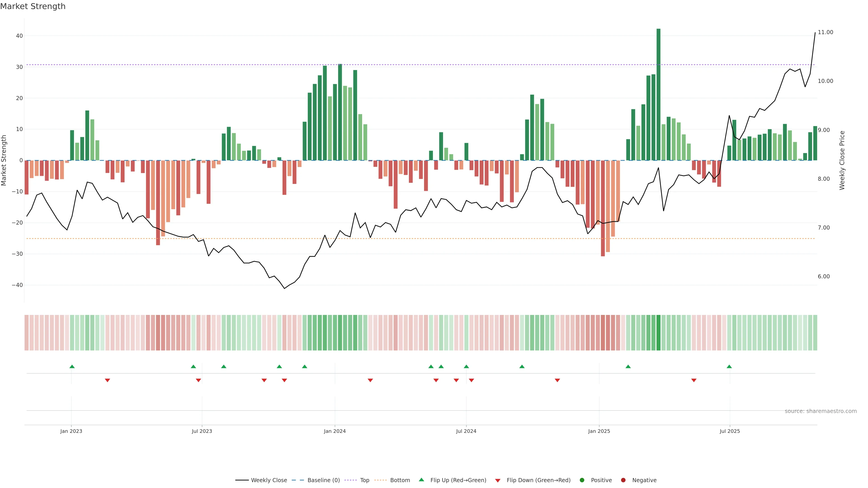Click the source: sharemaestro.com text

(x=821, y=411)
